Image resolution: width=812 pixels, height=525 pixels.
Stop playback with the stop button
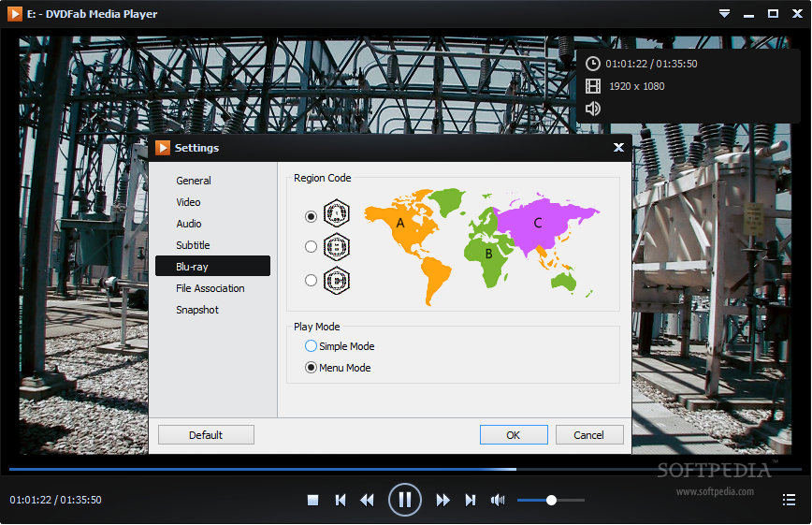point(312,500)
